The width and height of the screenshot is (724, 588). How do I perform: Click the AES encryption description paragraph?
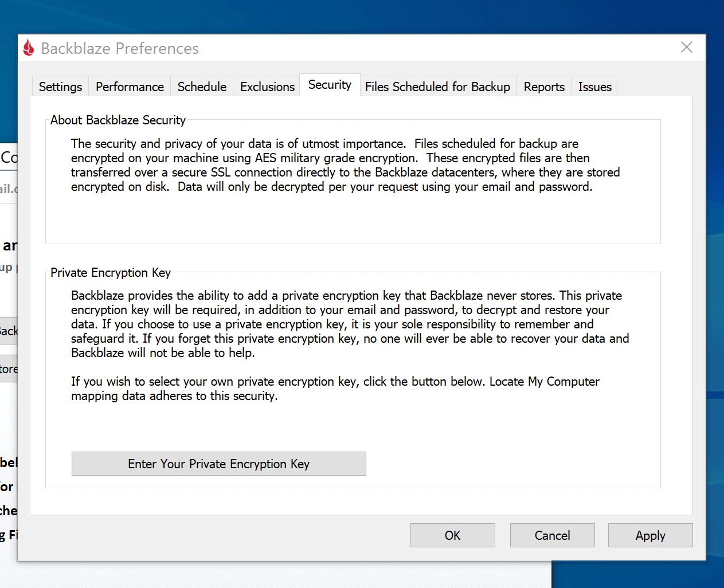pos(345,165)
